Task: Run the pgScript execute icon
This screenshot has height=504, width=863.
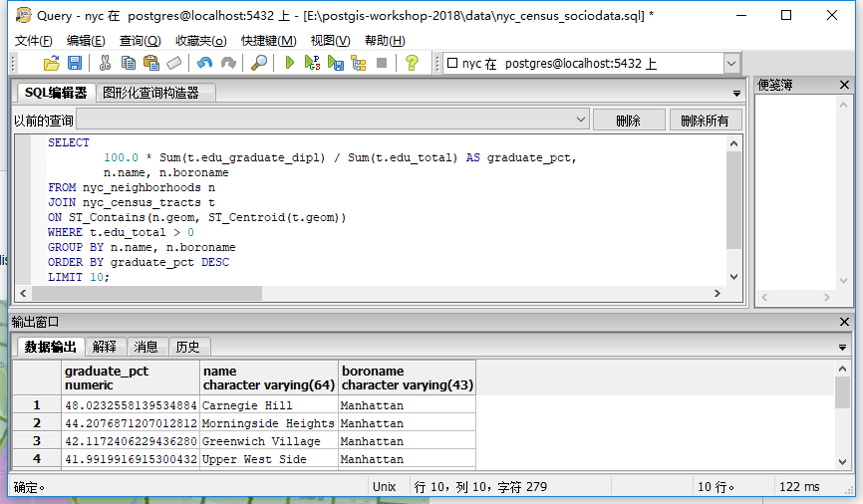Action: point(312,64)
